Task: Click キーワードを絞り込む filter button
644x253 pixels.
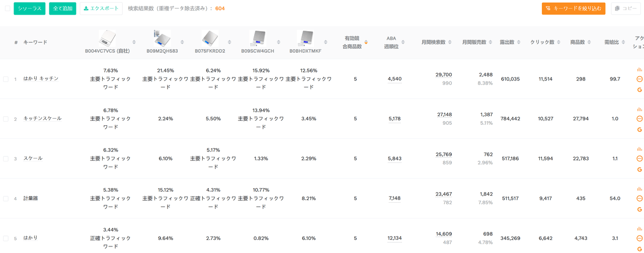Action: click(x=574, y=9)
